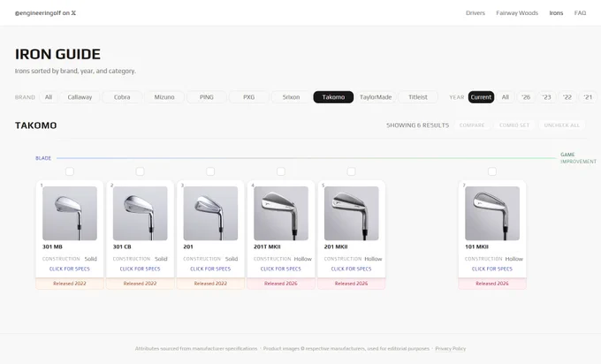Image resolution: width=601 pixels, height=364 pixels.
Task: Click the BLADE scale label
Action: tap(43, 158)
